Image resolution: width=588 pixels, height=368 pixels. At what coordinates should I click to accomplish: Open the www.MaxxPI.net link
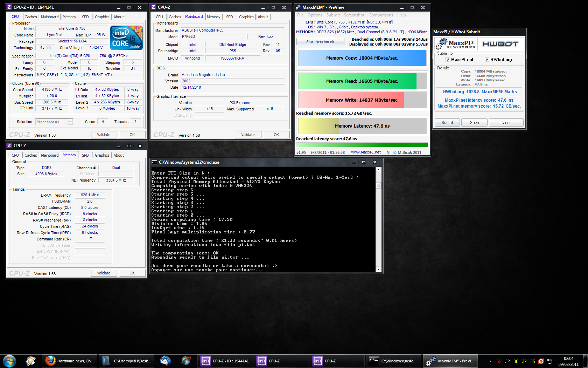coord(366,152)
